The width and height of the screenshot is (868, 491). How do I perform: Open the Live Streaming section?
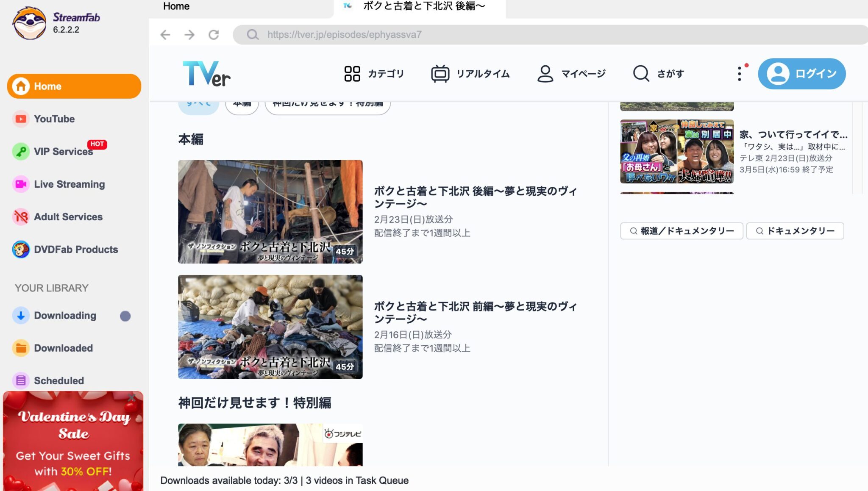coord(69,184)
